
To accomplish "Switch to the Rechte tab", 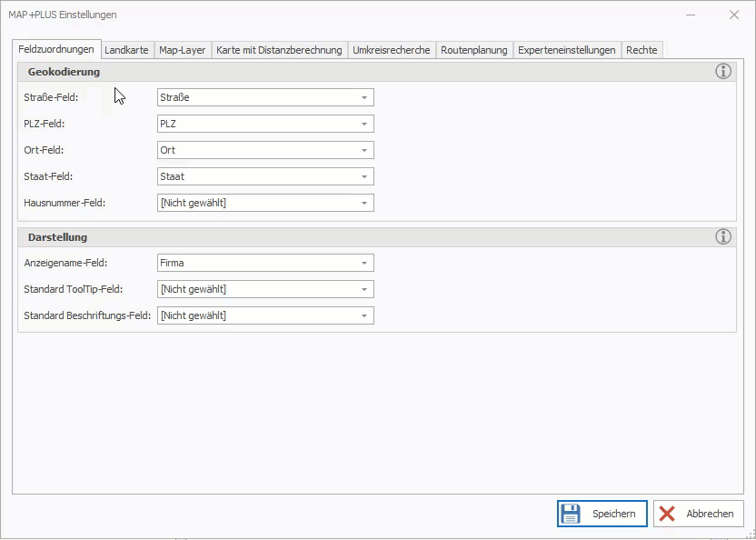I will [x=641, y=50].
